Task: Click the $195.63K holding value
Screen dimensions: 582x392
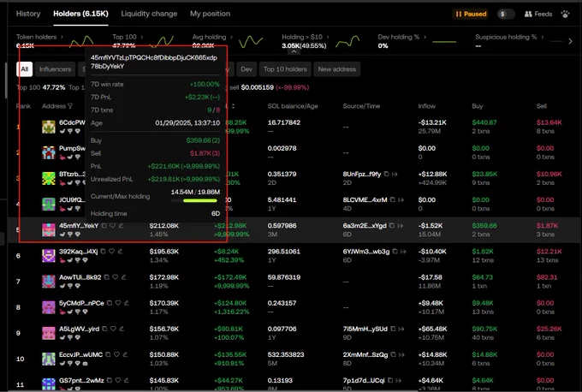Action: tap(164, 252)
